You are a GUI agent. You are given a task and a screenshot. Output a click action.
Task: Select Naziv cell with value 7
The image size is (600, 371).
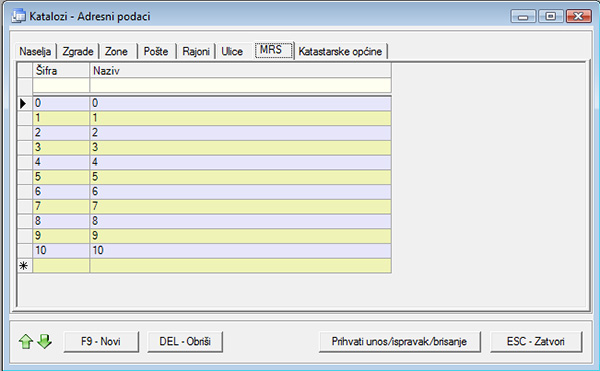[240, 207]
